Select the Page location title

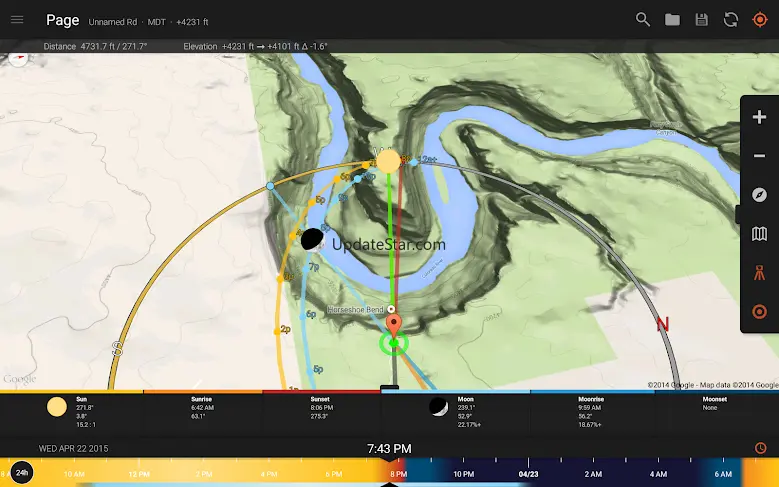tap(62, 20)
